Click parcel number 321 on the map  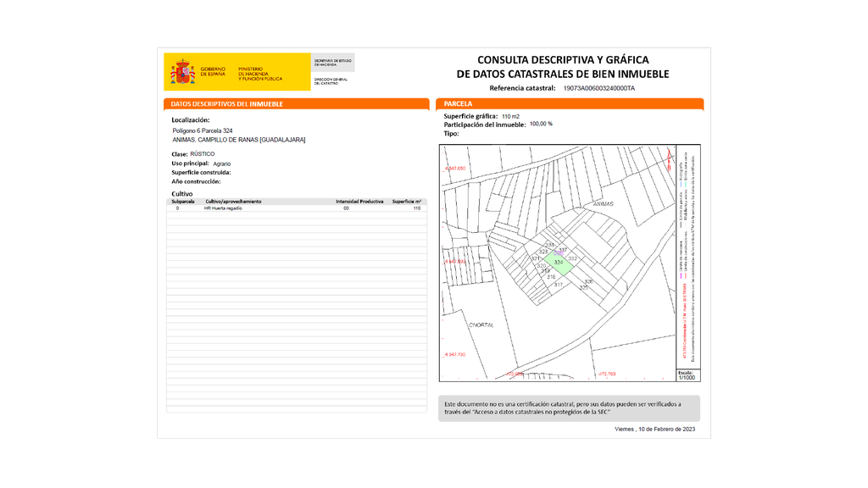(536, 258)
